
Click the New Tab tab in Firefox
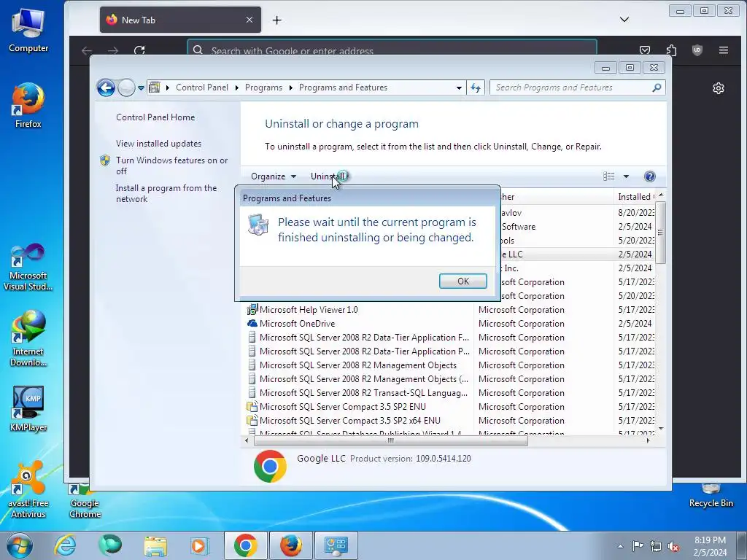coord(180,20)
